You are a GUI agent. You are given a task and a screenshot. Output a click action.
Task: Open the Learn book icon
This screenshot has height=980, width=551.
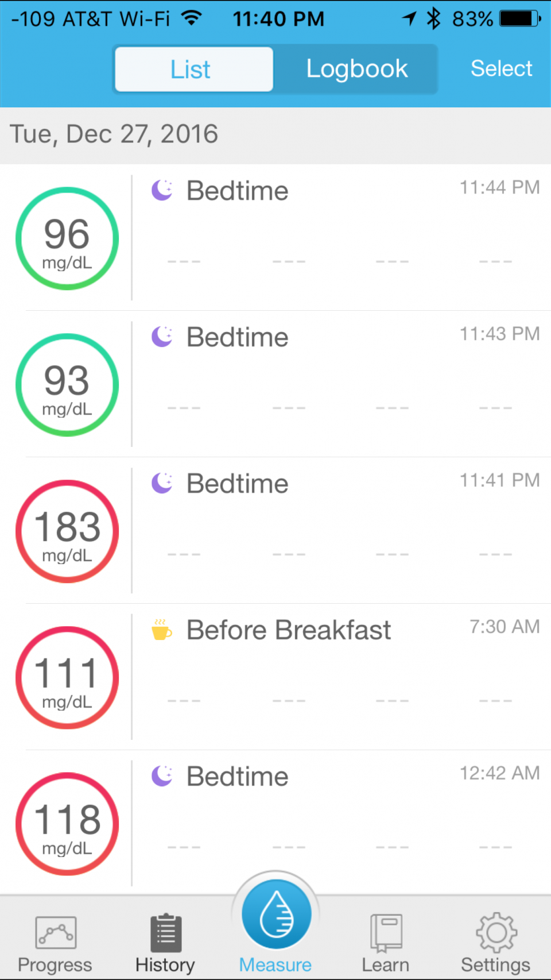coord(386,933)
